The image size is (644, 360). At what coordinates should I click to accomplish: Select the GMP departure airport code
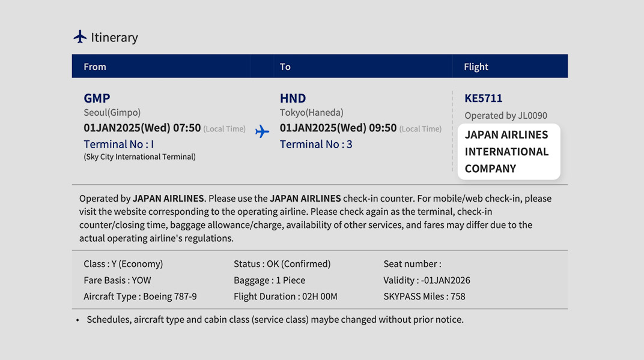97,98
